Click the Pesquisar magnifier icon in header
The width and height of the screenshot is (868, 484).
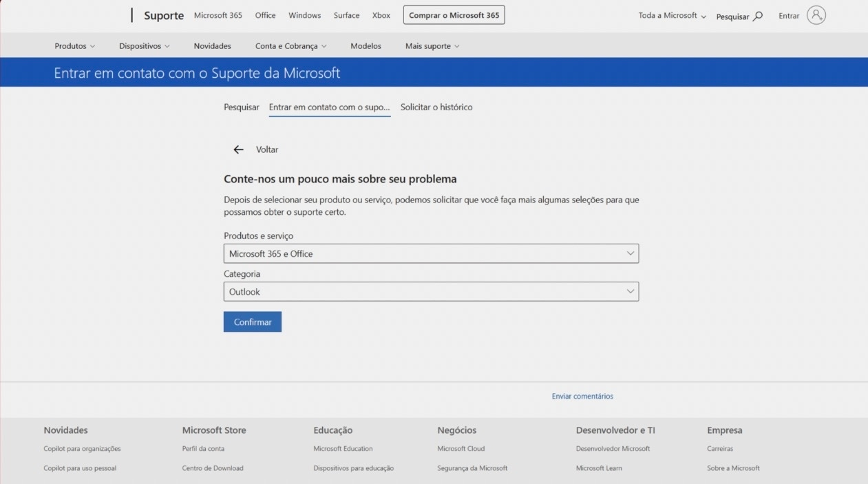[758, 16]
